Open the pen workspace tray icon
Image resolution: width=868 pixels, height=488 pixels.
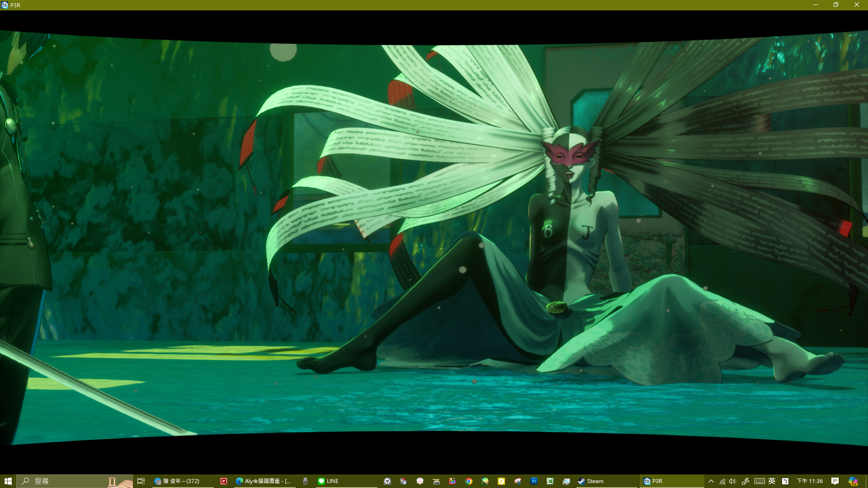coord(745,481)
